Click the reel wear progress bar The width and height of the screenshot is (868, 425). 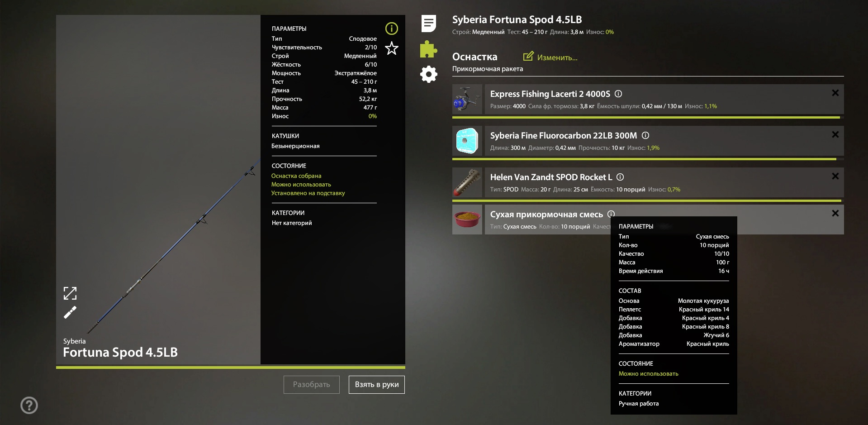pos(648,117)
